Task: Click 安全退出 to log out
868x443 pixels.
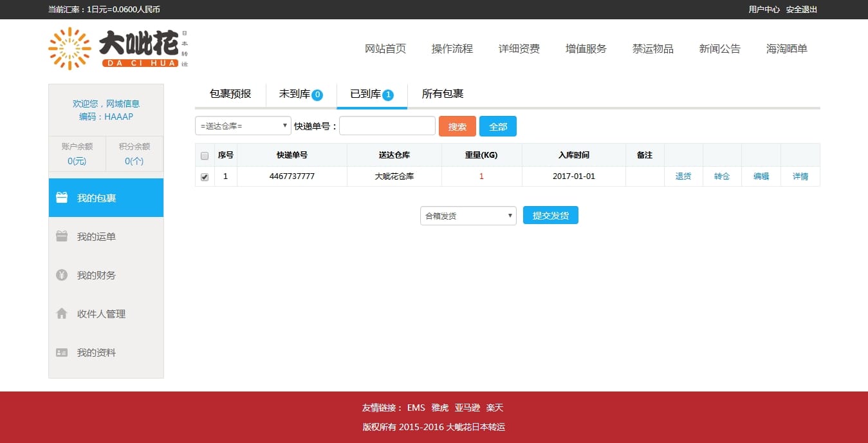Action: pyautogui.click(x=802, y=10)
